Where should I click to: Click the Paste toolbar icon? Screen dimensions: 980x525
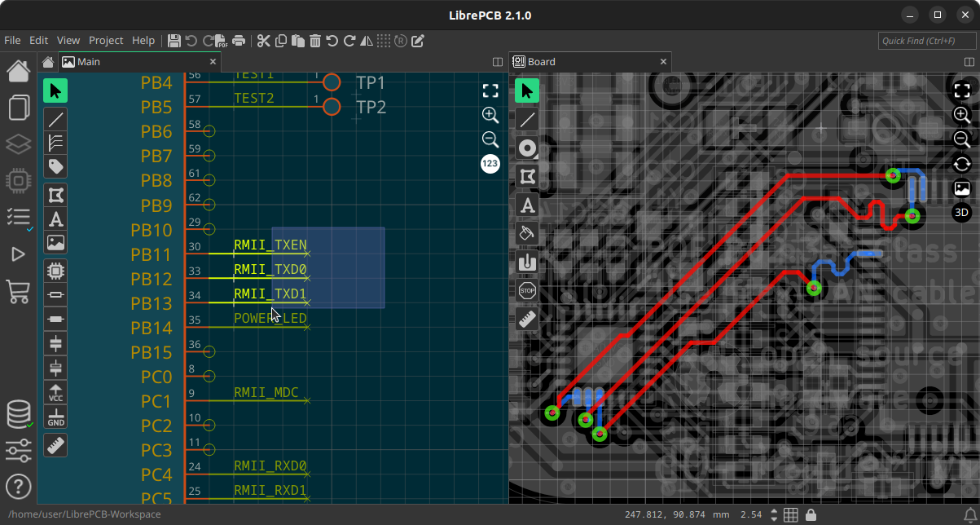[x=298, y=40]
